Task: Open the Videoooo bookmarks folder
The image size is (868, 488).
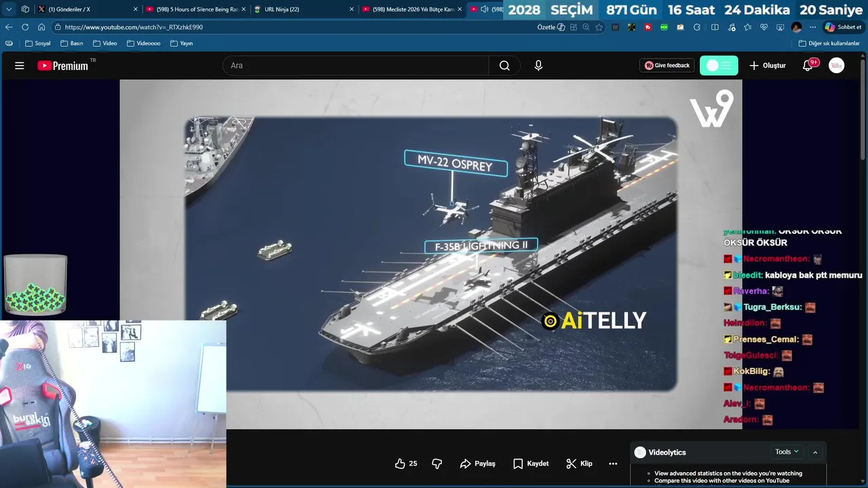Action: (143, 43)
